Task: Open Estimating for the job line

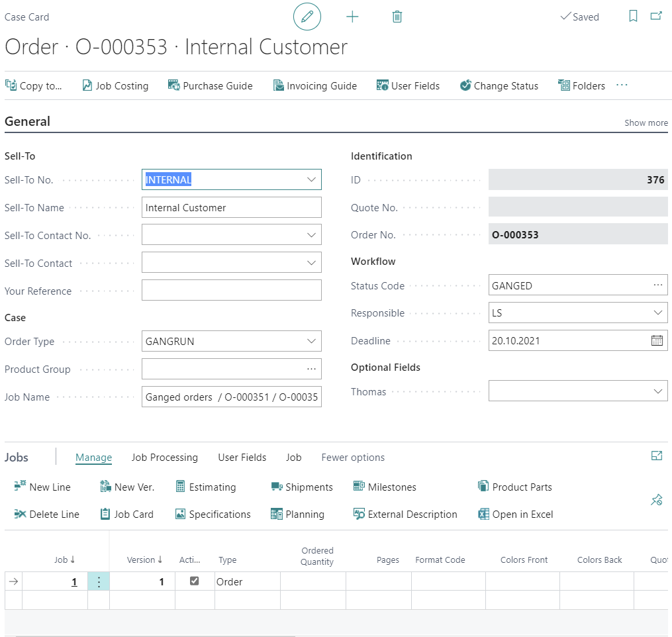Action: tap(205, 487)
